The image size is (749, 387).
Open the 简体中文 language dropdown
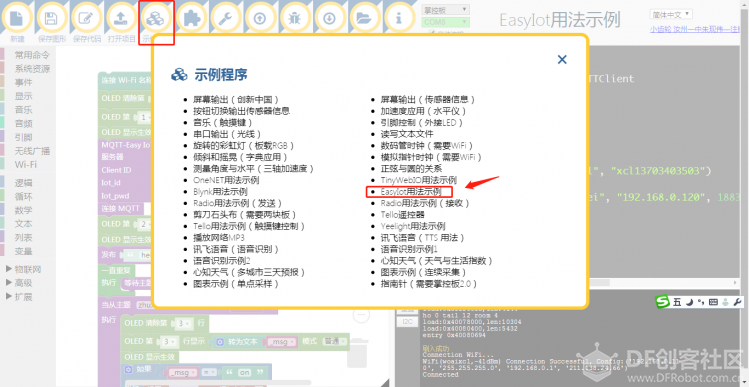pos(671,14)
